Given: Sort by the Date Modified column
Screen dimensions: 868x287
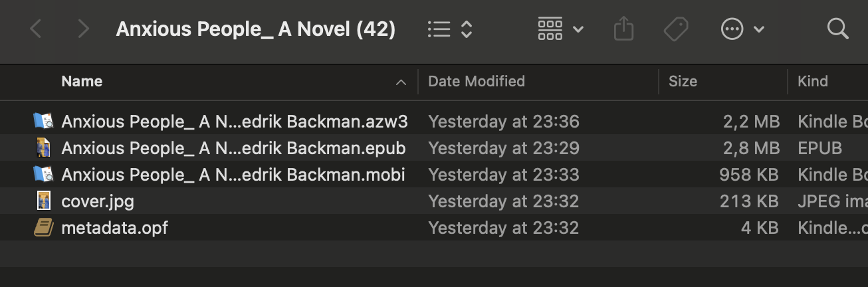Looking at the screenshot, I should pyautogui.click(x=477, y=82).
